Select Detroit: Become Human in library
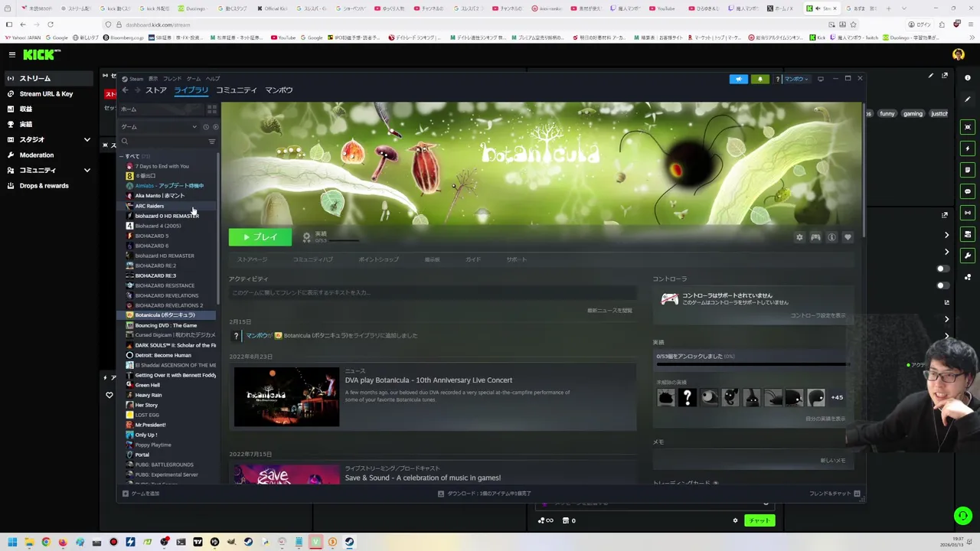Screen dimensions: 980x551 (x=163, y=355)
